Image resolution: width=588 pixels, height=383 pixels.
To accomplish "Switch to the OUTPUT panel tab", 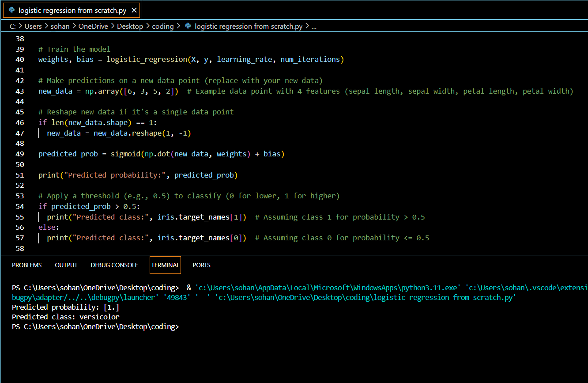I will tap(66, 265).
